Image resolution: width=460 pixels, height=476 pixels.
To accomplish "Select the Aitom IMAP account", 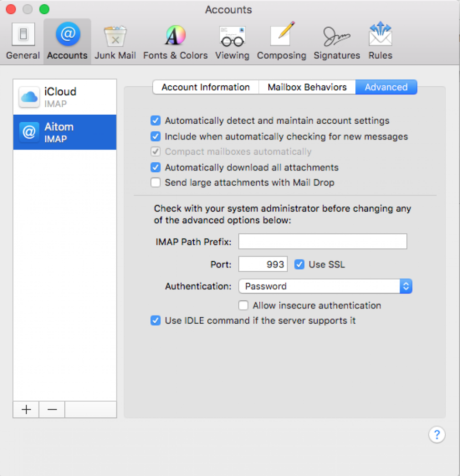I will [65, 132].
